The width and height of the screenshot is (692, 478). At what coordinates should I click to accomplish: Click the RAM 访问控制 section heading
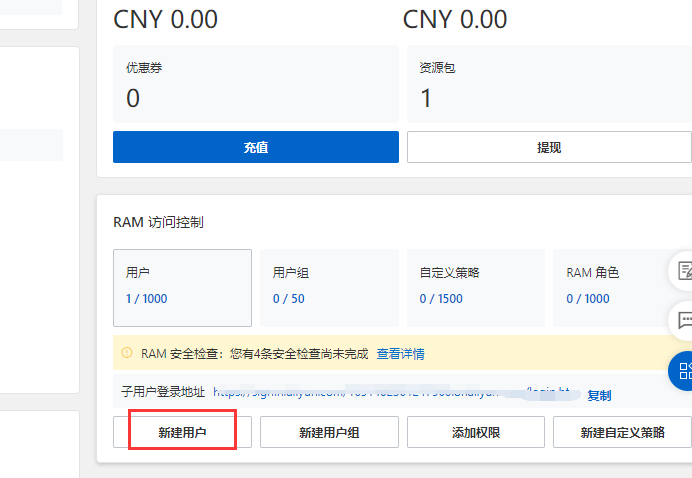coord(159,221)
